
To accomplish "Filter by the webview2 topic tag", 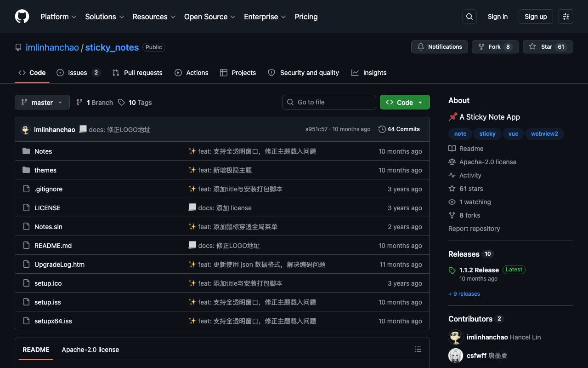I will (544, 134).
